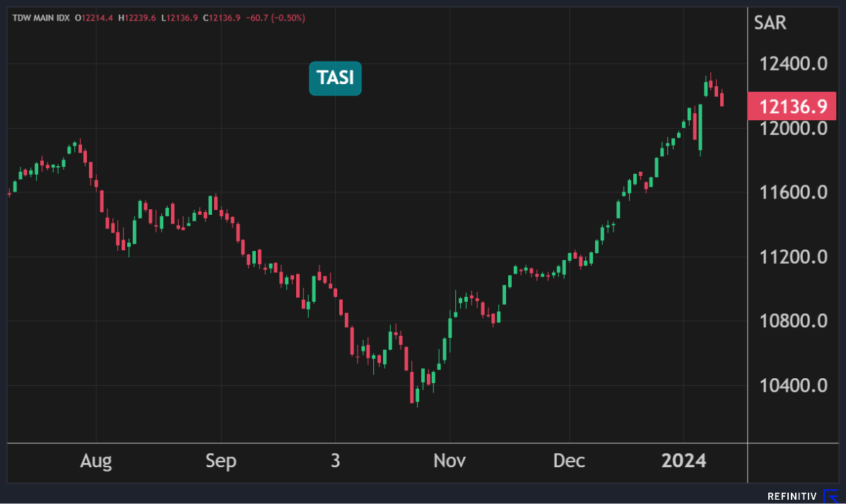Select the Sep label on time axis
Image resolution: width=846 pixels, height=504 pixels.
[221, 462]
